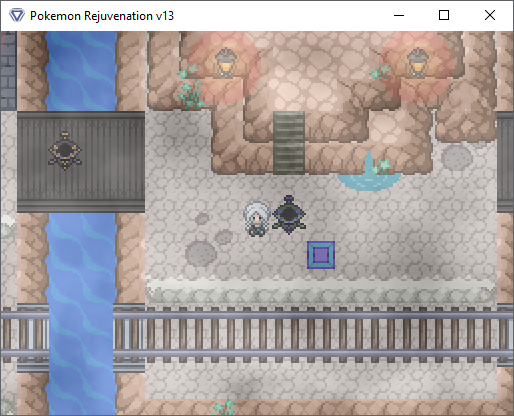Click the green vine plant on the left cliff
Image resolution: width=514 pixels, height=416 pixels.
pos(191,87)
